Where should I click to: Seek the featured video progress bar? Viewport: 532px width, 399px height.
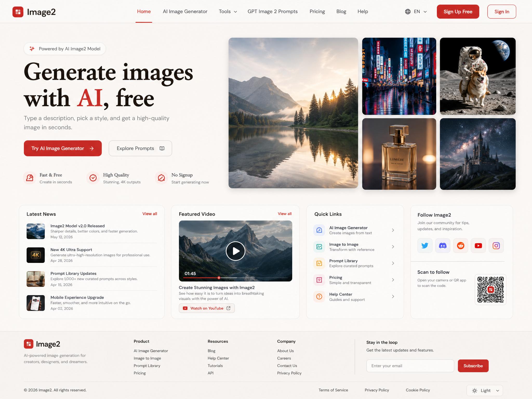tap(236, 278)
